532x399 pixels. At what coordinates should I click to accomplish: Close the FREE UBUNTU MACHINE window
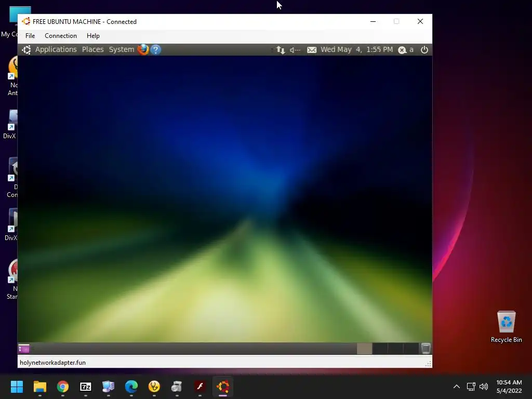click(420, 21)
